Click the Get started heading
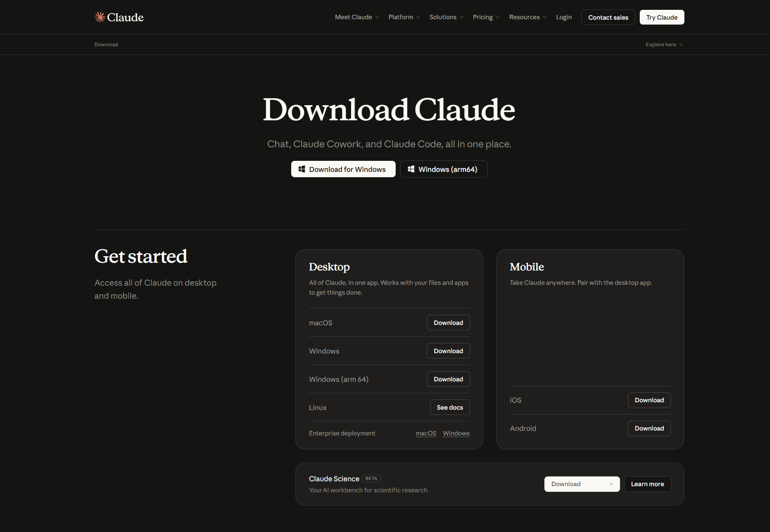 click(141, 257)
